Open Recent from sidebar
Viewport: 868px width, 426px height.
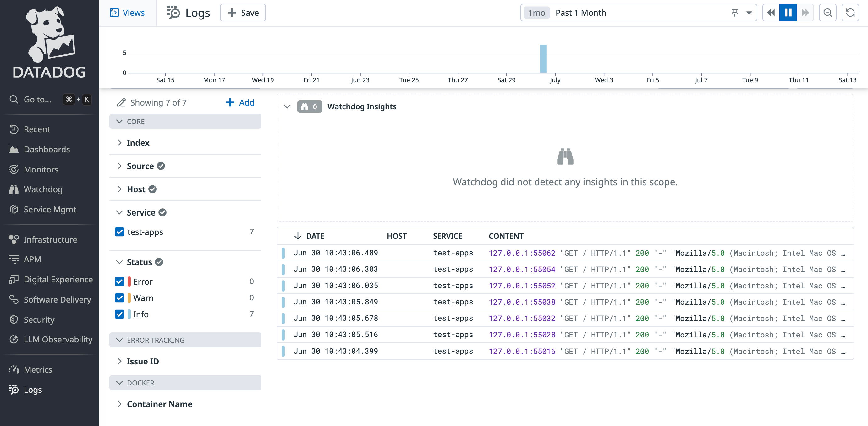37,129
